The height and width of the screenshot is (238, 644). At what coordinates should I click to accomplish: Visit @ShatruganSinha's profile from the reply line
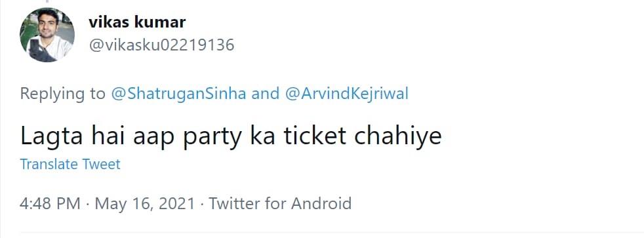pyautogui.click(x=178, y=94)
